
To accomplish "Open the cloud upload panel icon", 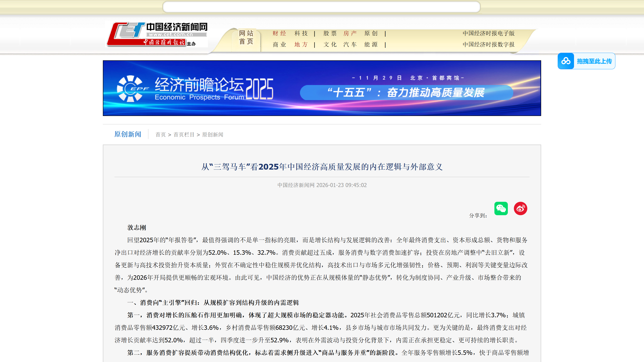I will (x=566, y=61).
